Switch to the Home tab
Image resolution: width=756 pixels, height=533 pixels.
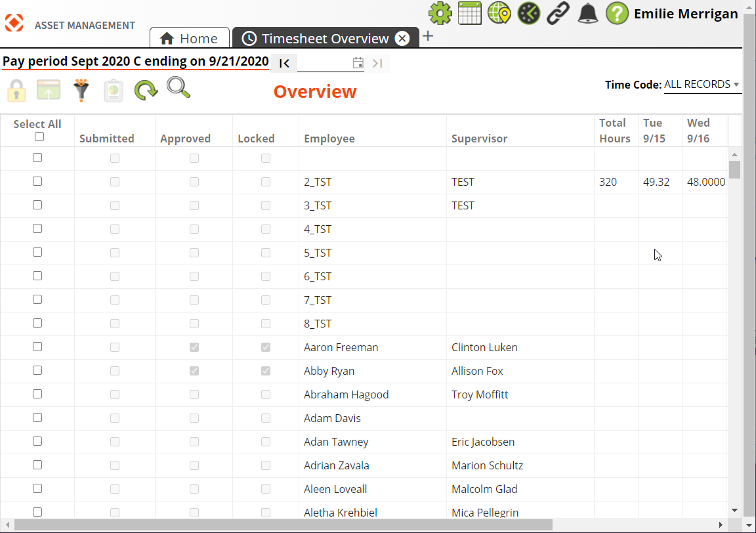[x=189, y=39]
